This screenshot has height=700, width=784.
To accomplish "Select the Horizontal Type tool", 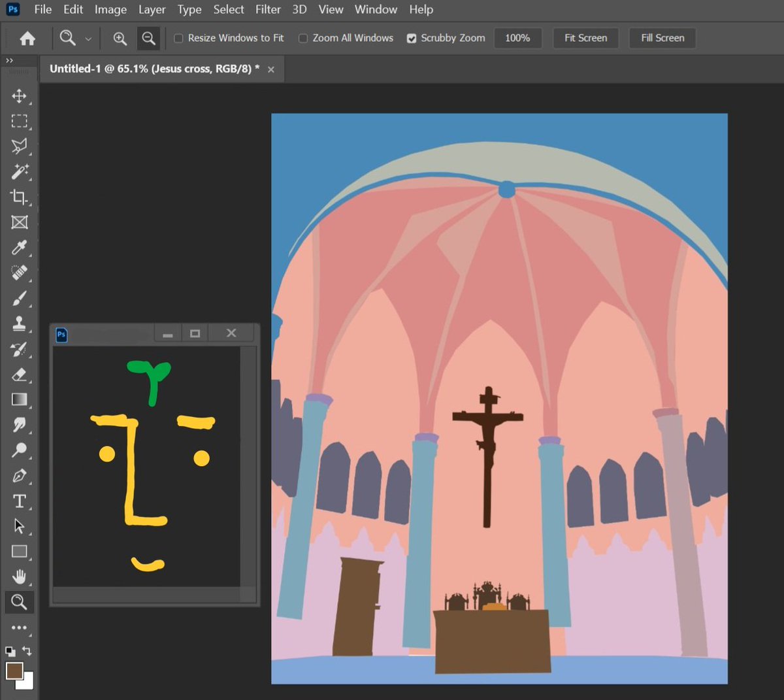I will click(19, 501).
